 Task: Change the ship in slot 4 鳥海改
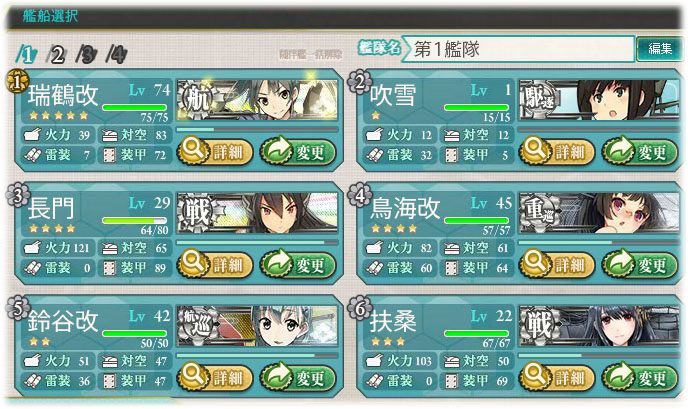tap(640, 265)
